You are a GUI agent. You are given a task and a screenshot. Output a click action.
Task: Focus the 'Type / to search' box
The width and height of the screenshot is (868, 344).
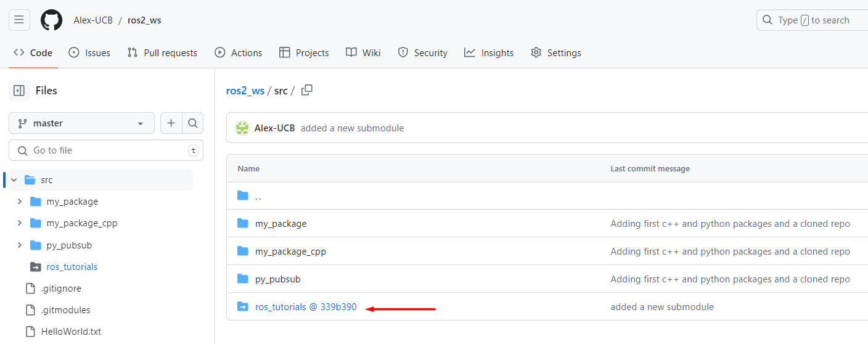812,20
